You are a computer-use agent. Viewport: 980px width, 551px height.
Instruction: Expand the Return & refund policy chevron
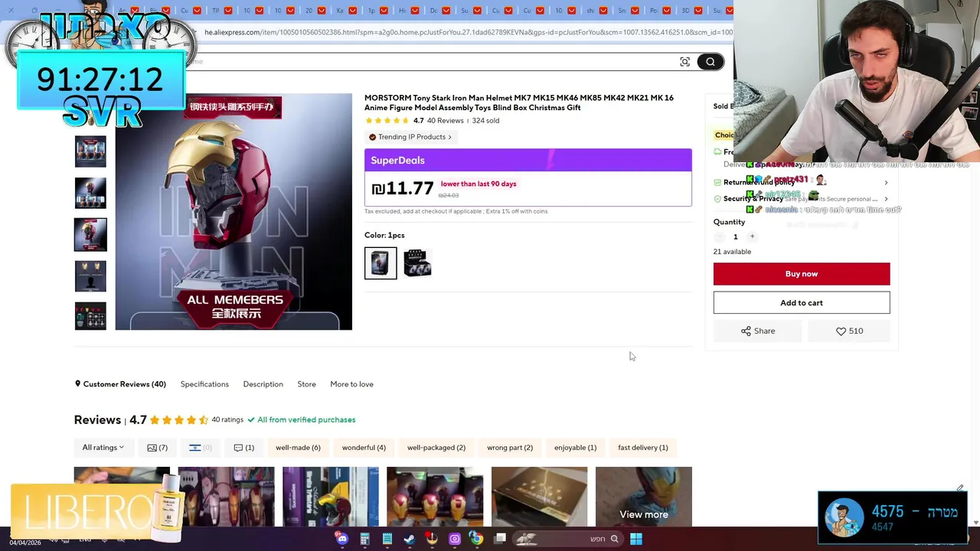coord(886,183)
